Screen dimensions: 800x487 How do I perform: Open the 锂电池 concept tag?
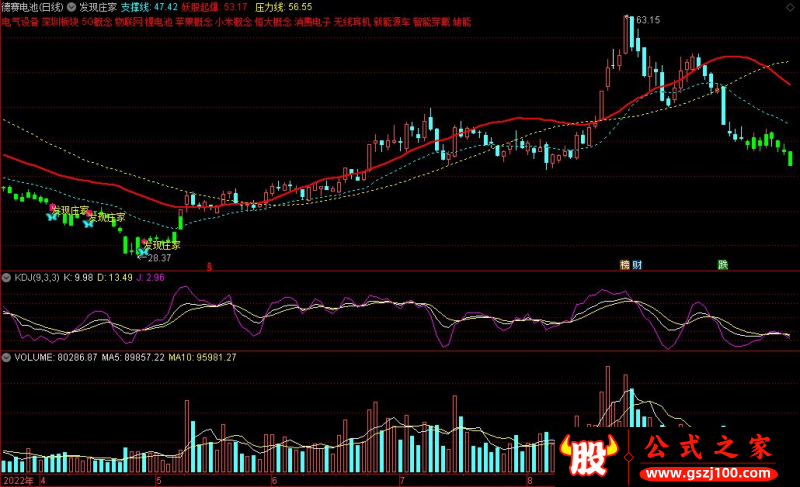[159, 22]
